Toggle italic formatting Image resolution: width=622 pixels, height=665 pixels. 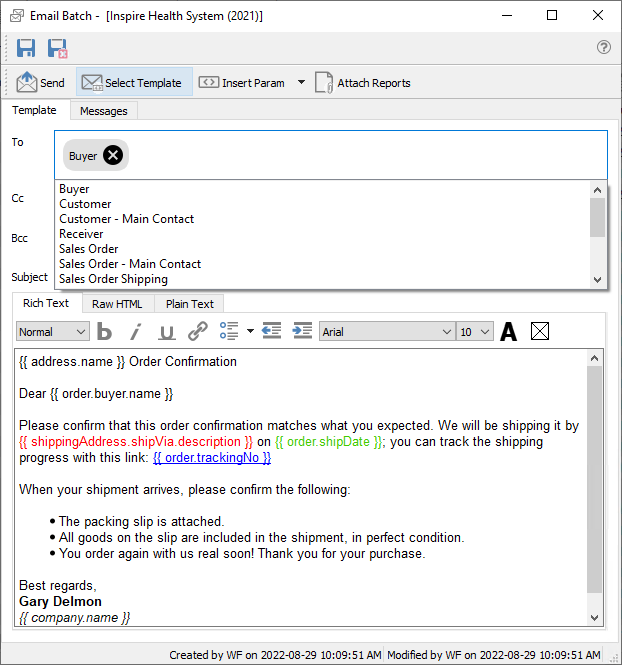[136, 331]
